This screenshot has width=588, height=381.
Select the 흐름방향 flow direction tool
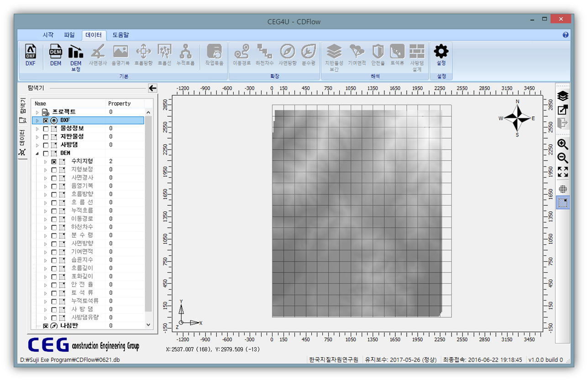(143, 56)
